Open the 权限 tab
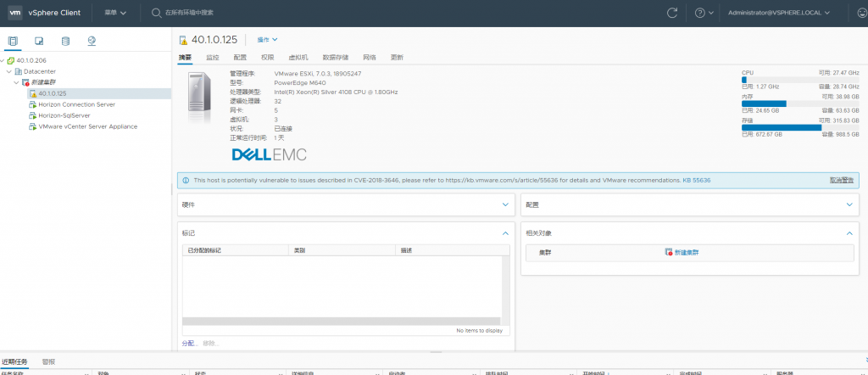Viewport: 868px width, 375px height. click(x=267, y=58)
